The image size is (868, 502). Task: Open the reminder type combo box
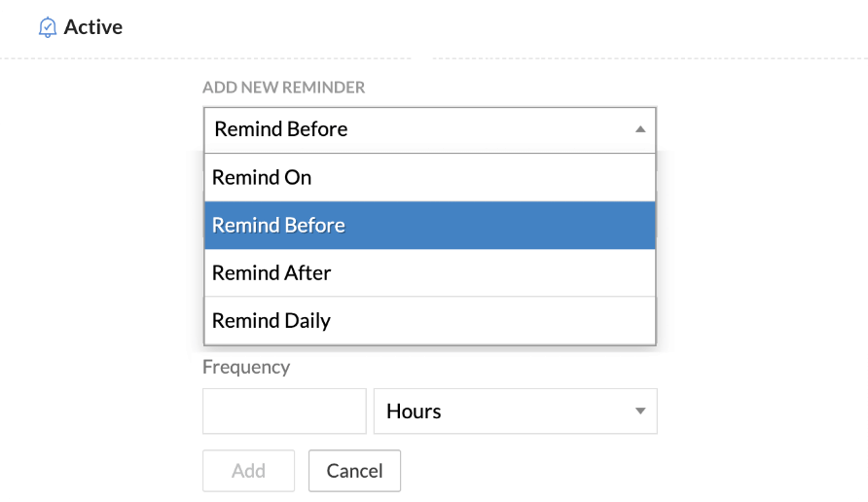click(429, 128)
